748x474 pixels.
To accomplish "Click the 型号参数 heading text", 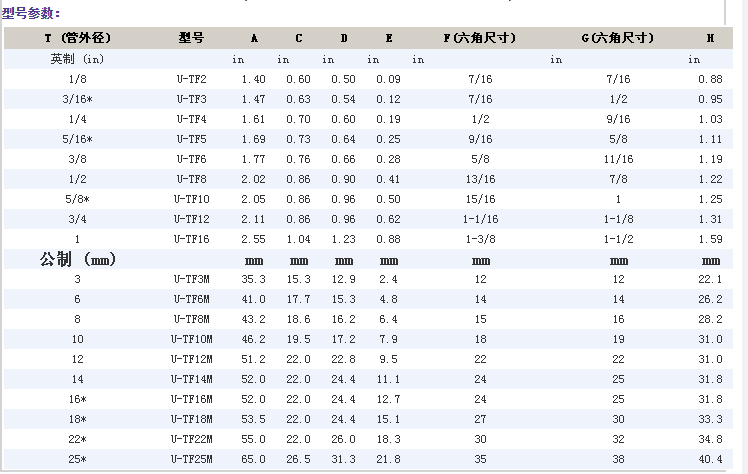I will click(x=31, y=13).
